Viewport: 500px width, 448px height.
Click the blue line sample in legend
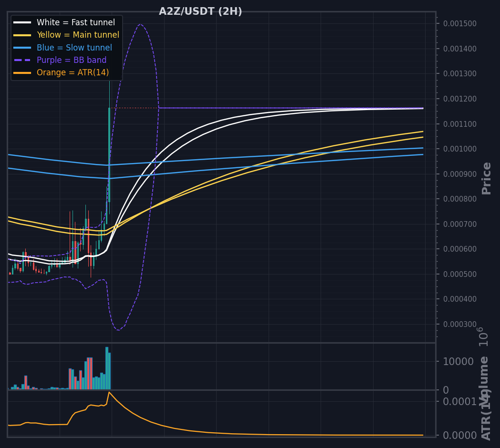22,48
